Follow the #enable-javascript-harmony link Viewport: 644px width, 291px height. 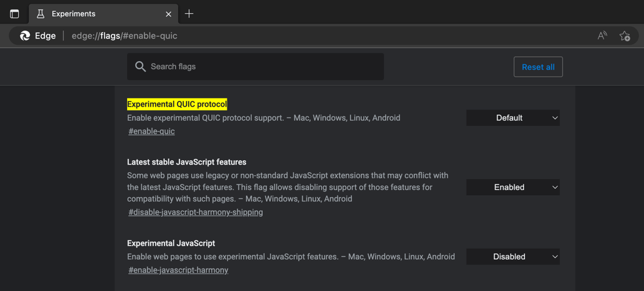pyautogui.click(x=178, y=270)
